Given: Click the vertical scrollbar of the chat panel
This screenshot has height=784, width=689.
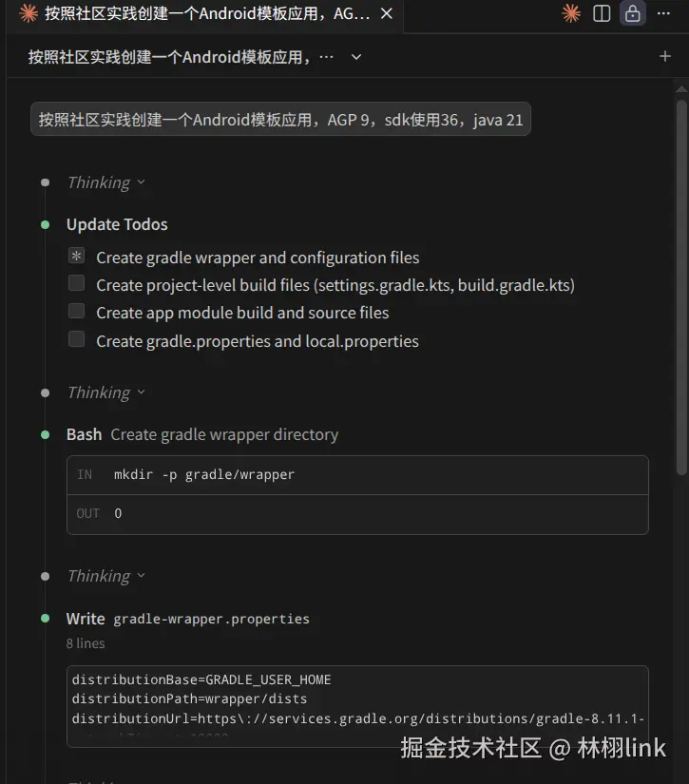Looking at the screenshot, I should (x=681, y=285).
